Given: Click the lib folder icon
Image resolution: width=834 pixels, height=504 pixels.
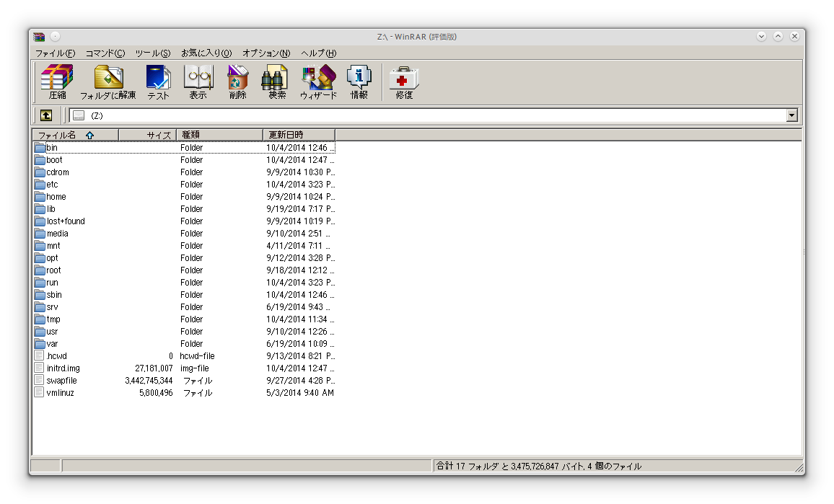Looking at the screenshot, I should coord(40,209).
